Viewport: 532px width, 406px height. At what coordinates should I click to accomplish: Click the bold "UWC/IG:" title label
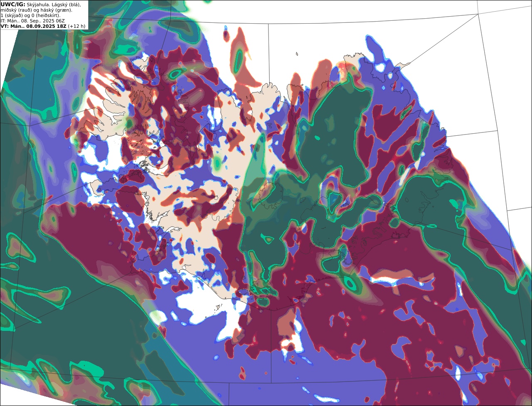[13, 5]
